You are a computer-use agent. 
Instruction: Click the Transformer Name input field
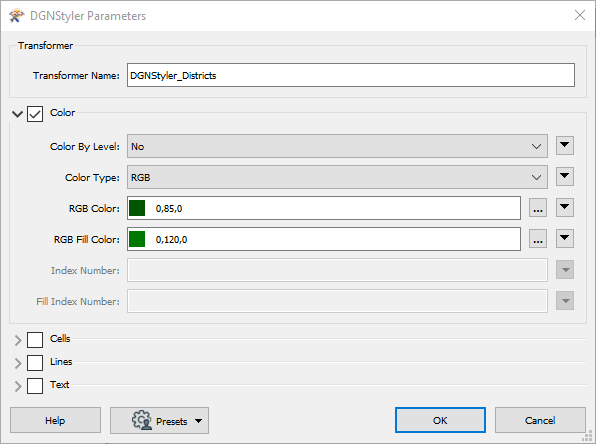pyautogui.click(x=351, y=75)
